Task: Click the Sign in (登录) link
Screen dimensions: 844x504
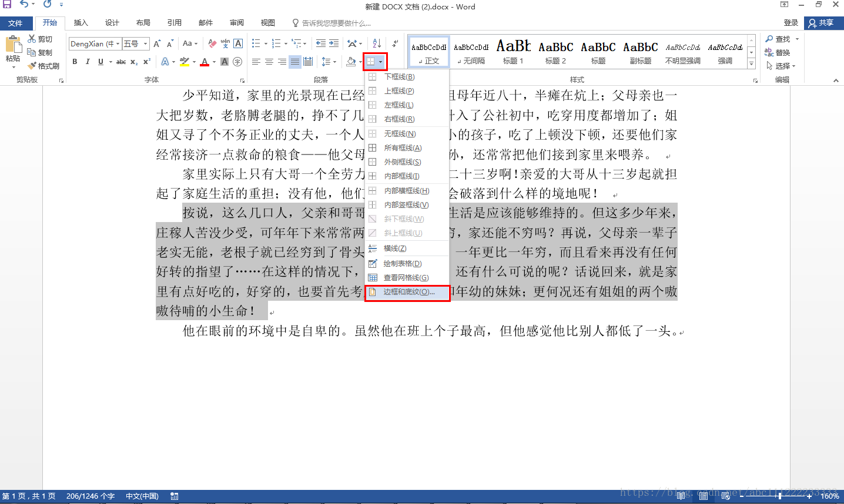Action: click(791, 23)
